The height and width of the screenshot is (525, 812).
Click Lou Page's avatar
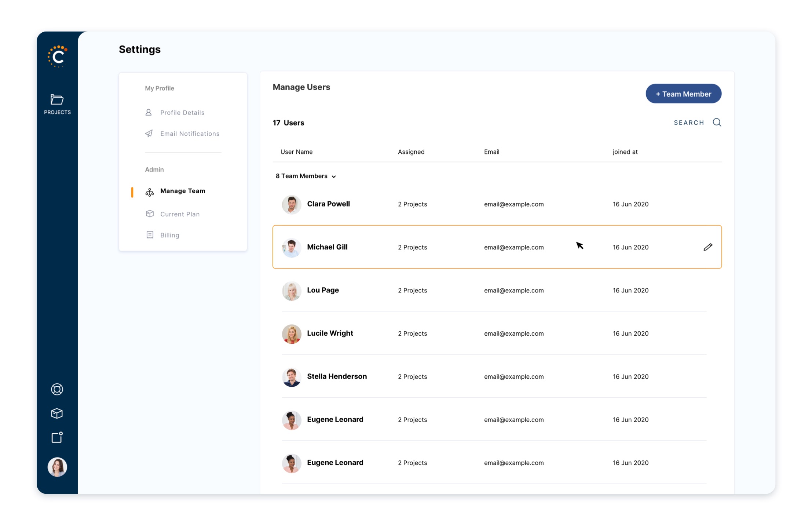(x=292, y=291)
